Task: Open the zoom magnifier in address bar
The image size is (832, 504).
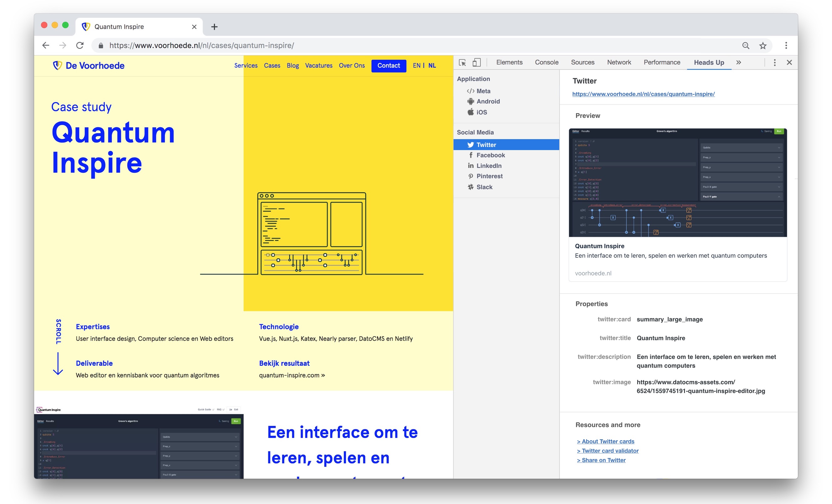Action: click(746, 46)
